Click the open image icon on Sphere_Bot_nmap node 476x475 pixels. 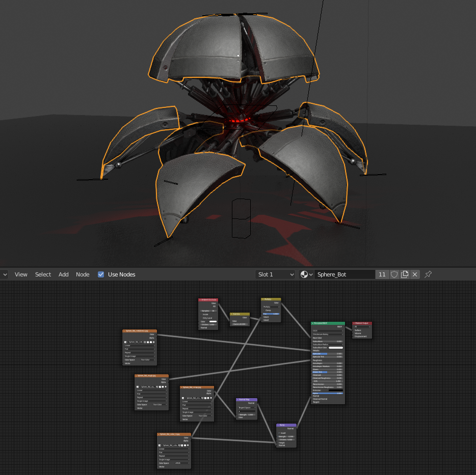208,398
